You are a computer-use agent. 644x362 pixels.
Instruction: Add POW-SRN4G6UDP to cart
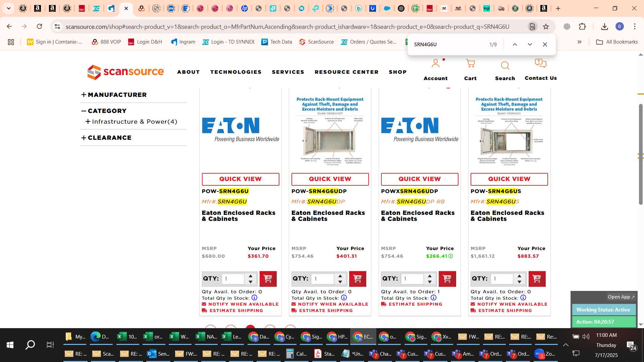(x=358, y=279)
